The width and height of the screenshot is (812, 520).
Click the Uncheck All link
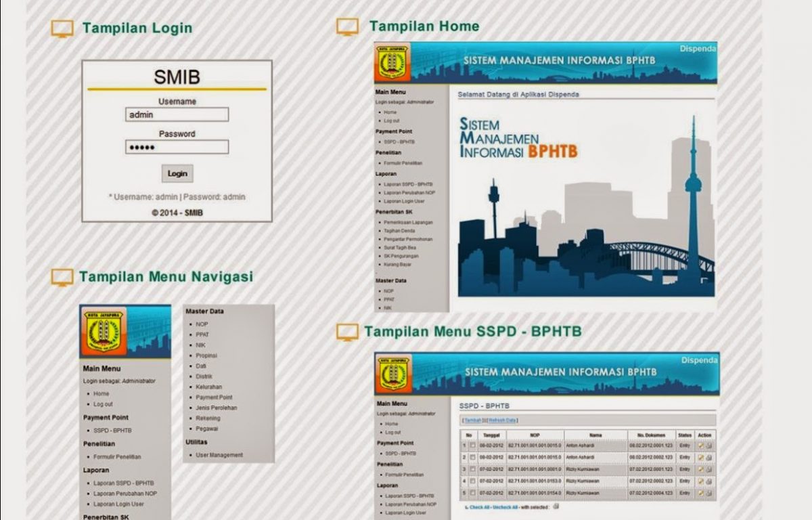click(x=505, y=507)
